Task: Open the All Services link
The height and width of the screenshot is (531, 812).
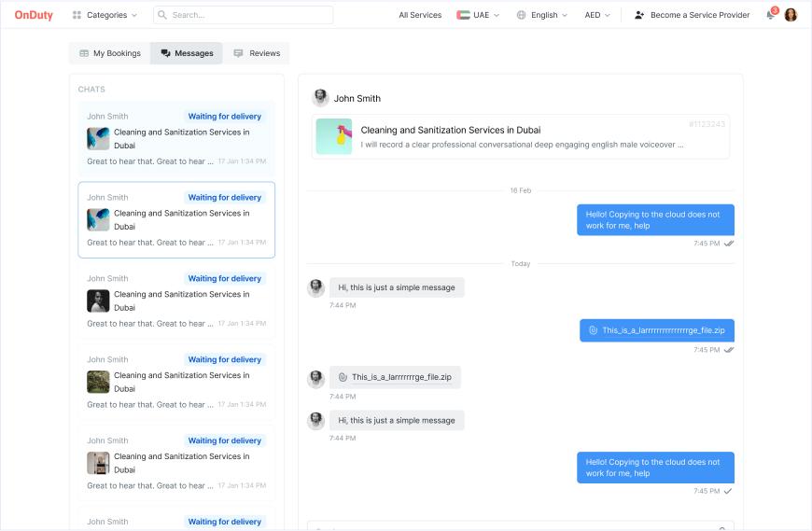Action: tap(420, 15)
